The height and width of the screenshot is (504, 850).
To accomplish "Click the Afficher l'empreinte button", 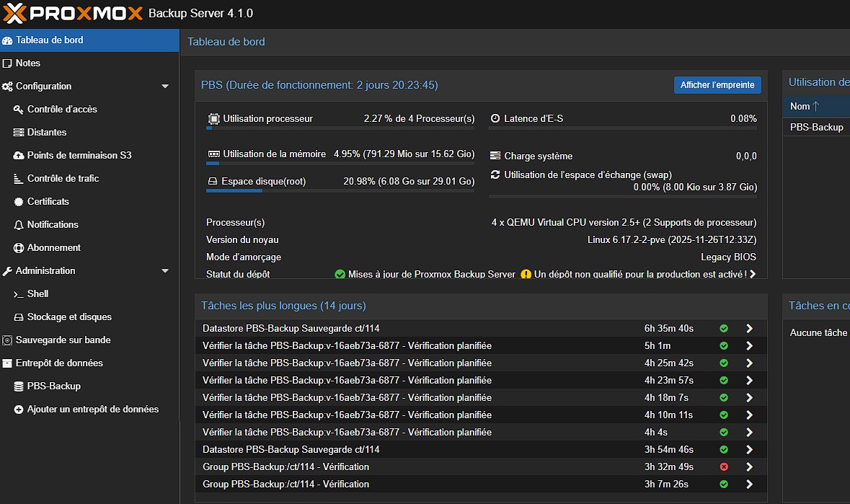I will pyautogui.click(x=717, y=85).
